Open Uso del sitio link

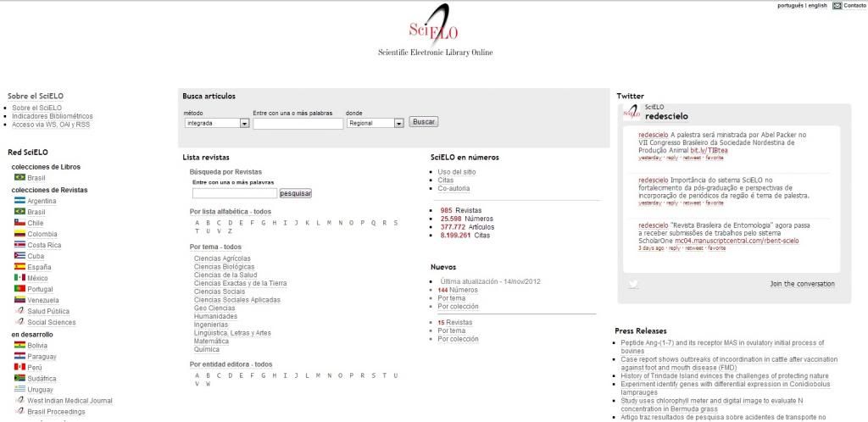pyautogui.click(x=457, y=172)
